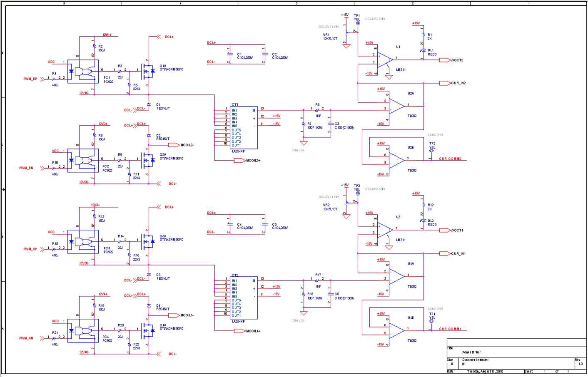Click the 12V1G net label
588x377 pixels.
coord(84,93)
